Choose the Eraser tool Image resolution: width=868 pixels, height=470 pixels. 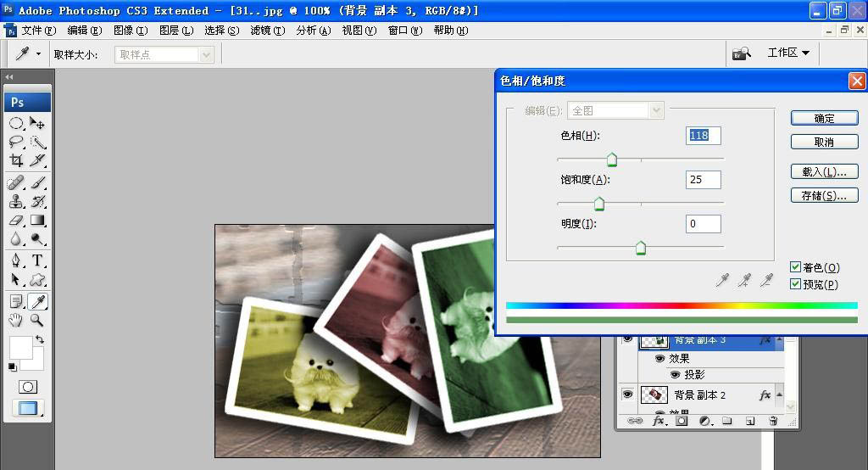pos(16,221)
